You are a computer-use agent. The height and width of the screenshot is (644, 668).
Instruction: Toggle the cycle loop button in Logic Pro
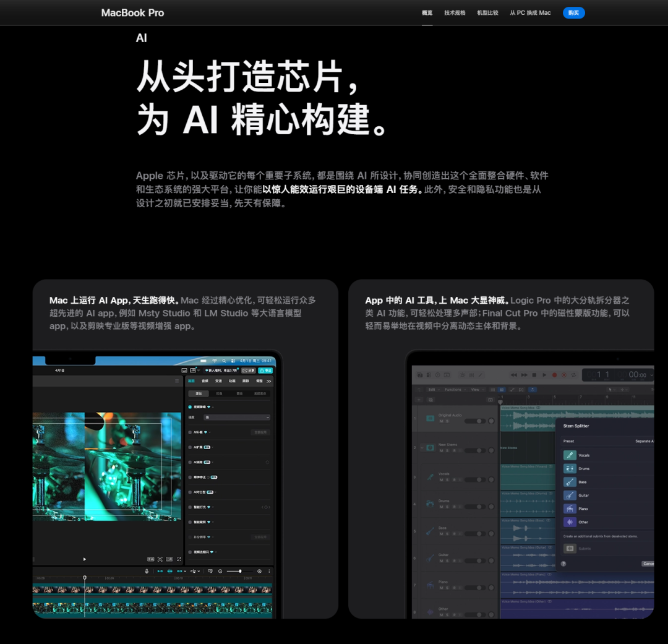point(573,375)
